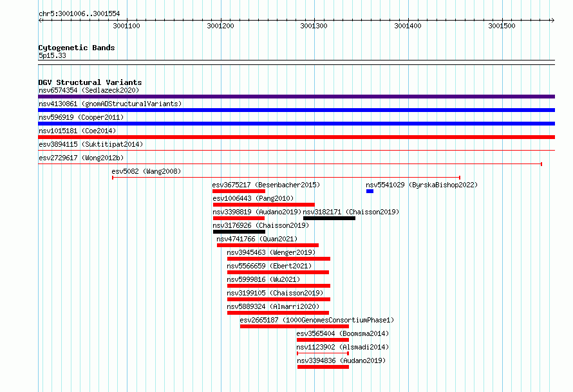Select nsv3394836 (Audano2019) label
The width and height of the screenshot is (573, 392).
(x=341, y=360)
